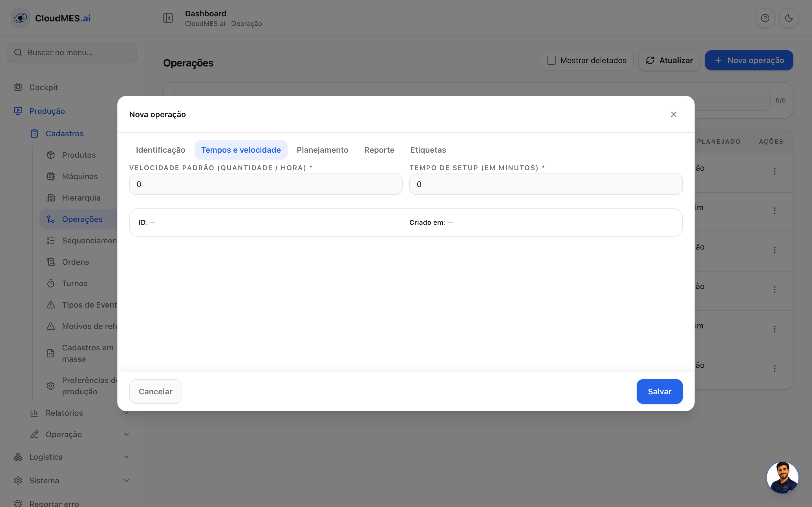Expand the Logística menu chevron
The width and height of the screenshot is (812, 507).
(126, 457)
